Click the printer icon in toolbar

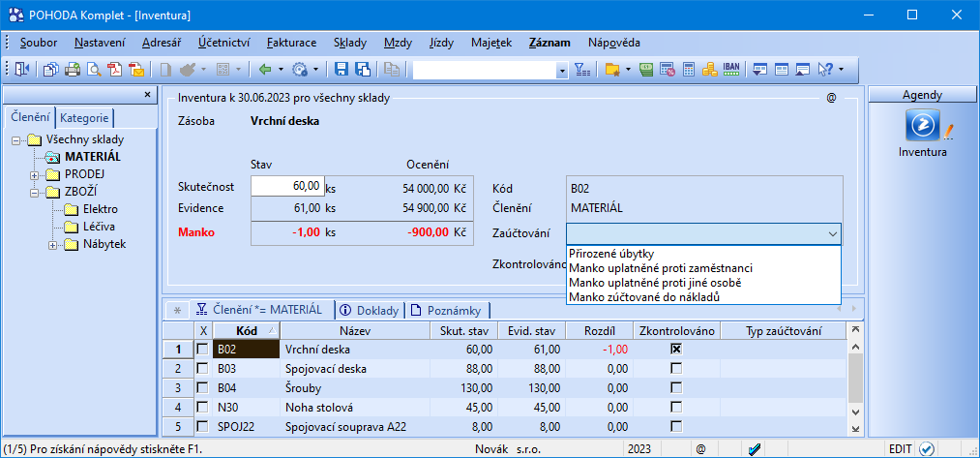73,70
